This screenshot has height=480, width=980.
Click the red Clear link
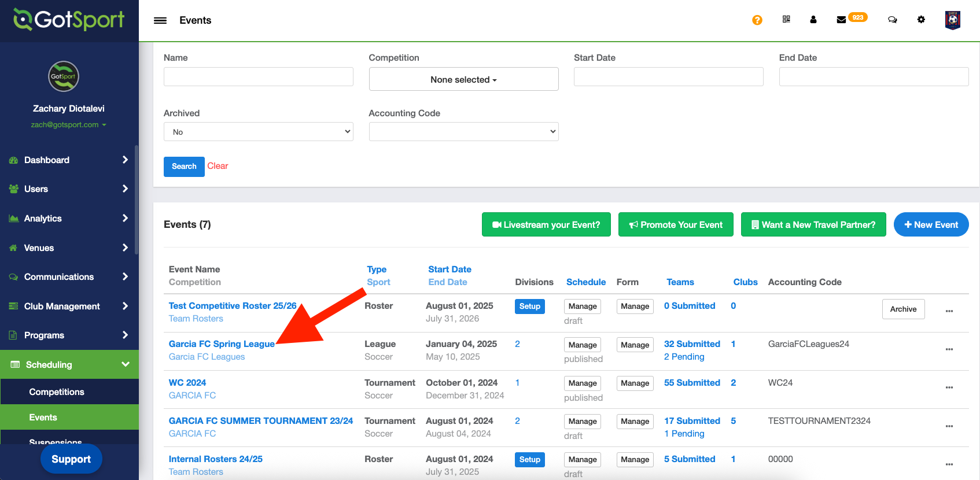218,166
